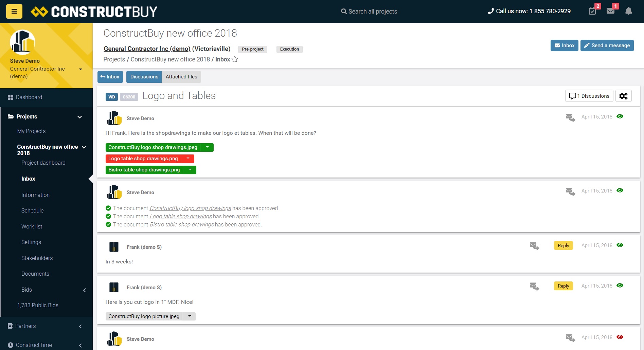The height and width of the screenshot is (350, 644).
Task: Click the Steve Demo profile avatar in sidebar
Action: click(x=23, y=42)
